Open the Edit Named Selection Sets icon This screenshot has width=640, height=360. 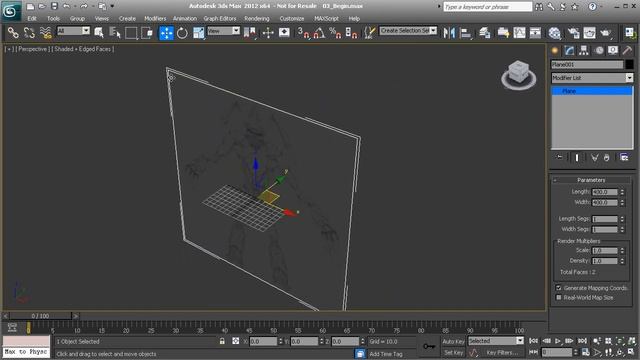pyautogui.click(x=369, y=32)
